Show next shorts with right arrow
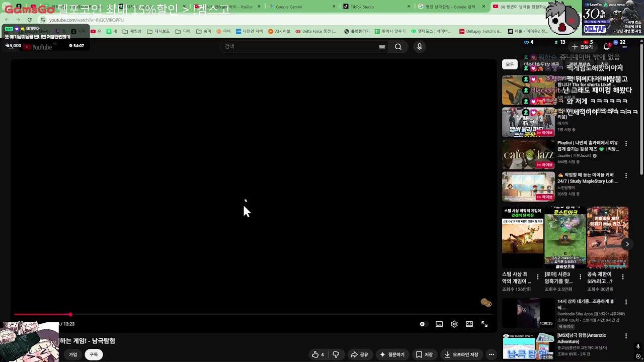644x362 pixels. coord(627,244)
